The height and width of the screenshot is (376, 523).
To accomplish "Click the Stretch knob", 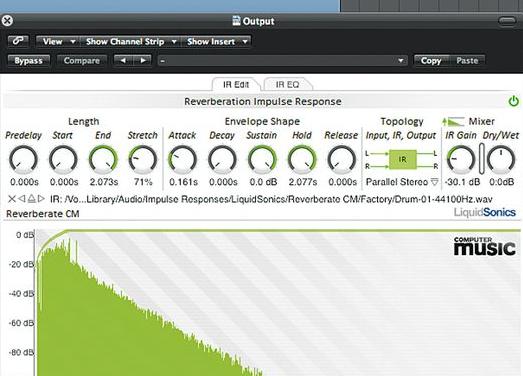I will tap(143, 159).
